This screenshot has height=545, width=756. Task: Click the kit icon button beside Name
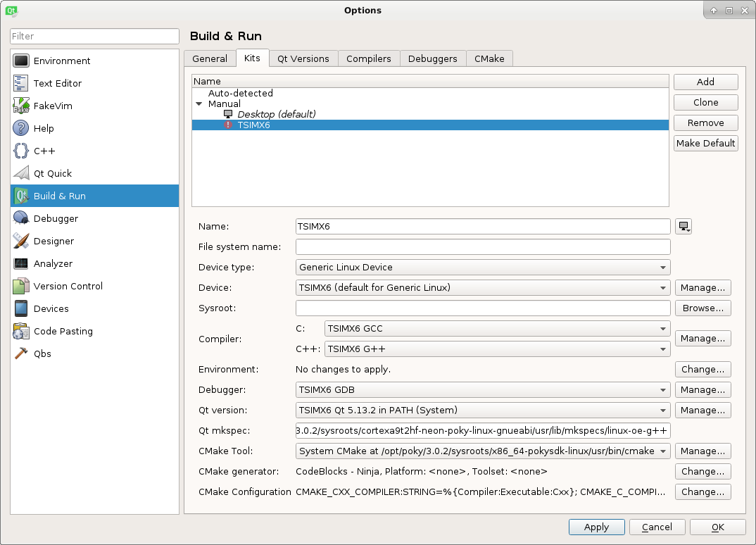(683, 226)
